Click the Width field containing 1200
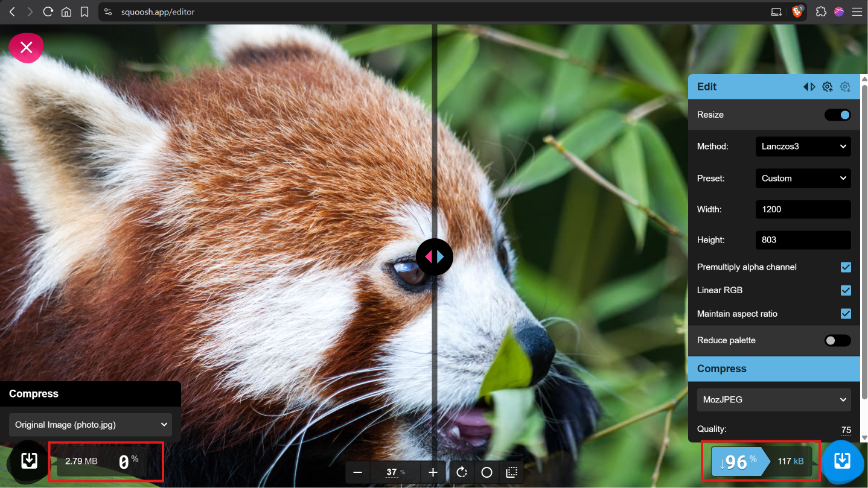The width and height of the screenshot is (868, 488). [803, 209]
